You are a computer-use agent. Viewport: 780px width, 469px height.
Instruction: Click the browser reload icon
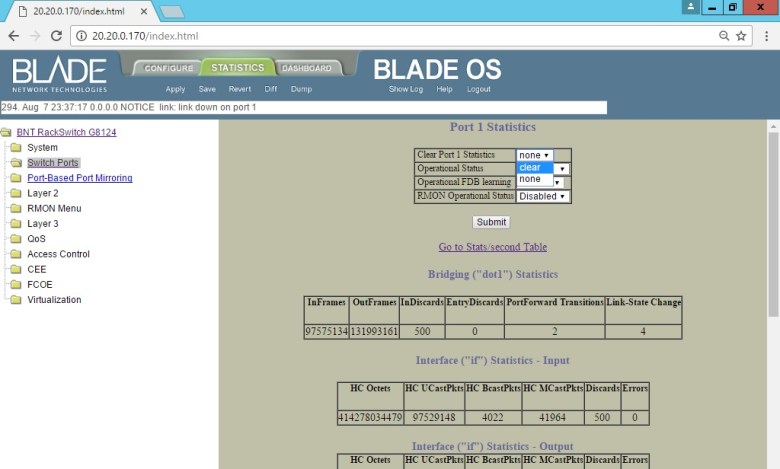[x=57, y=36]
